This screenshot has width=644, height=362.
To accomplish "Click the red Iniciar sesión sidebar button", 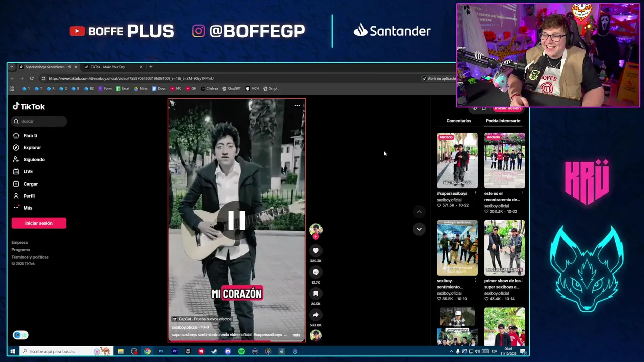I will click(x=39, y=223).
